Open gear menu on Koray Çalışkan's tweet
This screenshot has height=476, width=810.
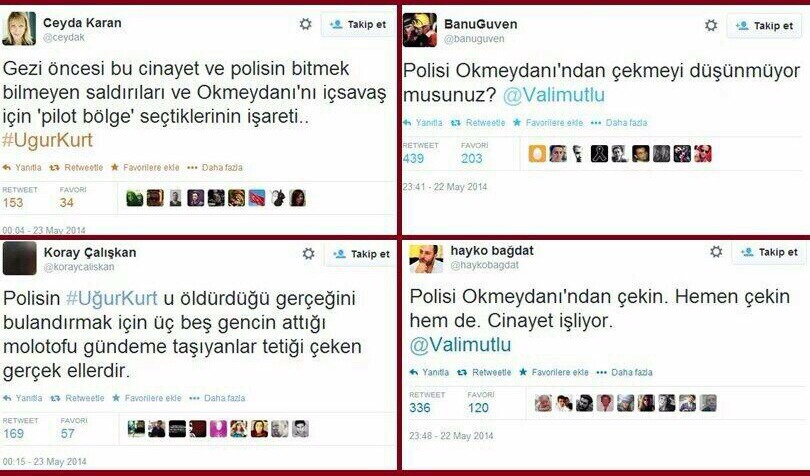308,253
